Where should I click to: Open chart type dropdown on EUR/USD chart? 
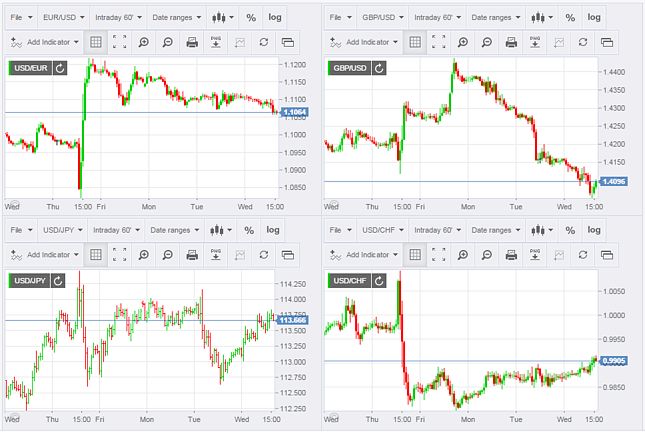tap(223, 18)
